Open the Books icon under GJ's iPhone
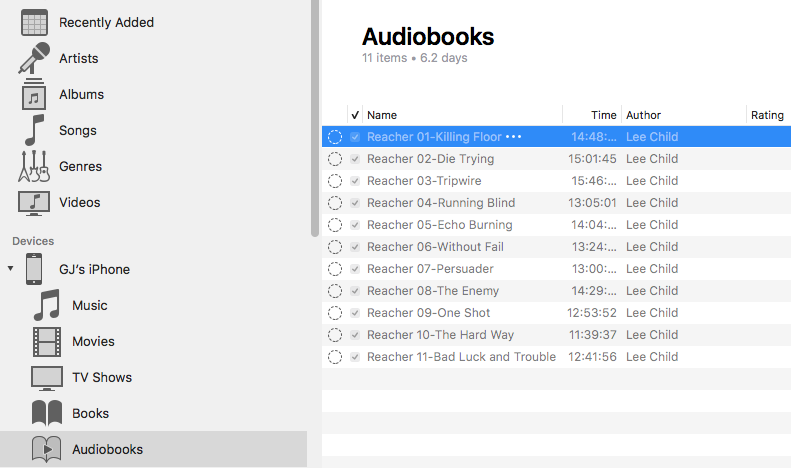Image resolution: width=791 pixels, height=468 pixels. pyautogui.click(x=47, y=414)
